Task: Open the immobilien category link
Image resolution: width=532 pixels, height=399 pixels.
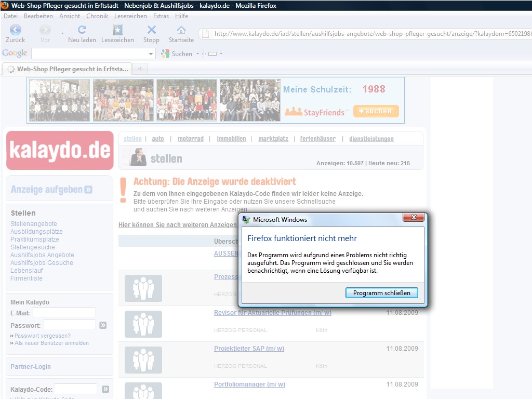Action: 231,138
